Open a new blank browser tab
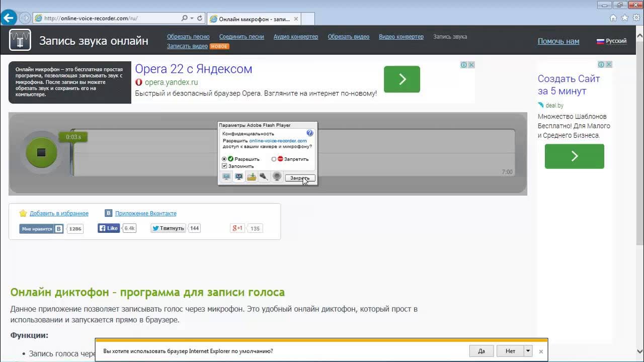The height and width of the screenshot is (362, 644). [308, 19]
